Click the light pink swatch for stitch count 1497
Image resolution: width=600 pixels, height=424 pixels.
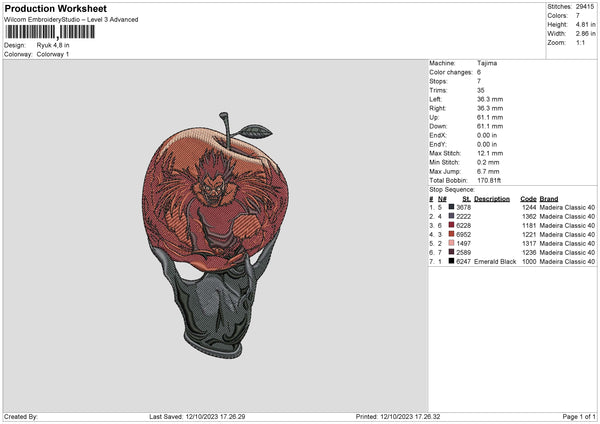[x=452, y=243]
